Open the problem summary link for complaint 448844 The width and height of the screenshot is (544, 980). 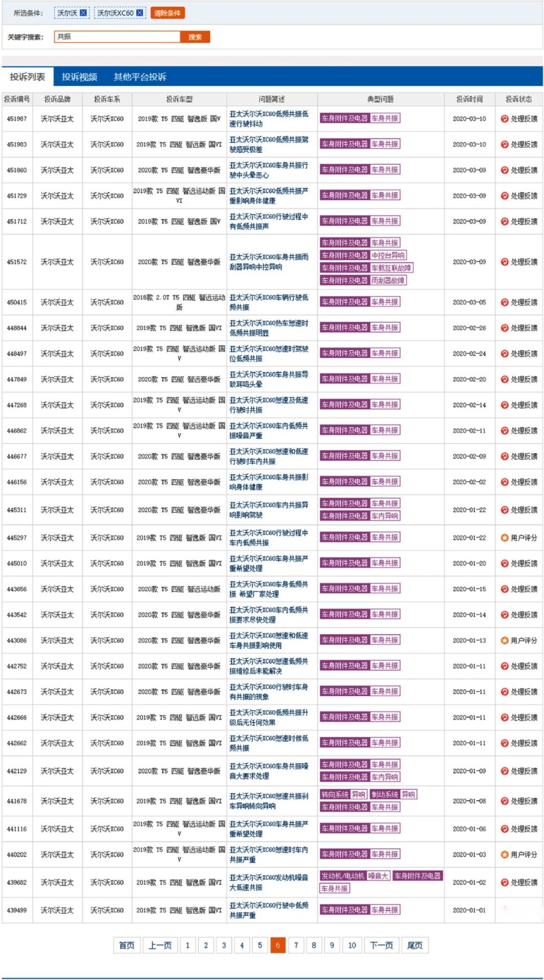click(x=269, y=328)
